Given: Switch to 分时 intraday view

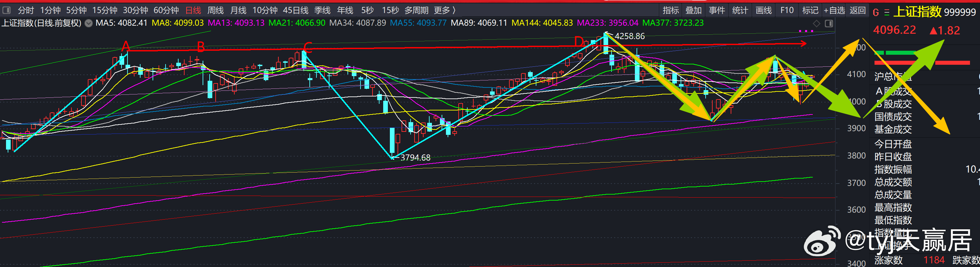Looking at the screenshot, I should 25,10.
